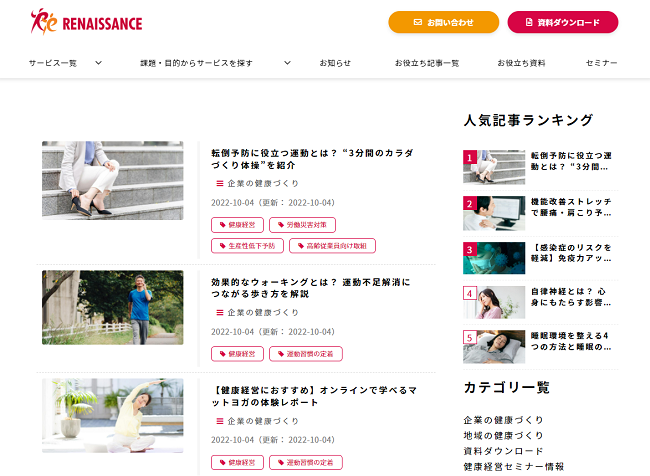Click the Renaissance logo
The width and height of the screenshot is (650, 476).
(87, 22)
